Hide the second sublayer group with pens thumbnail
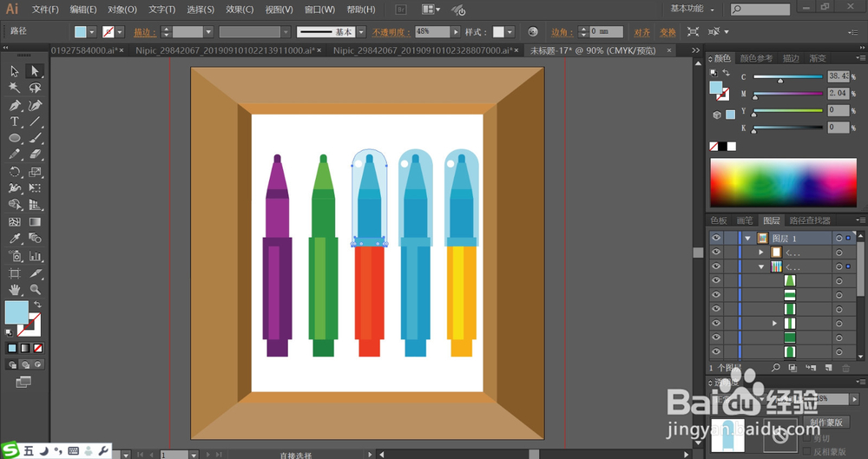Image resolution: width=868 pixels, height=459 pixels. (x=716, y=266)
